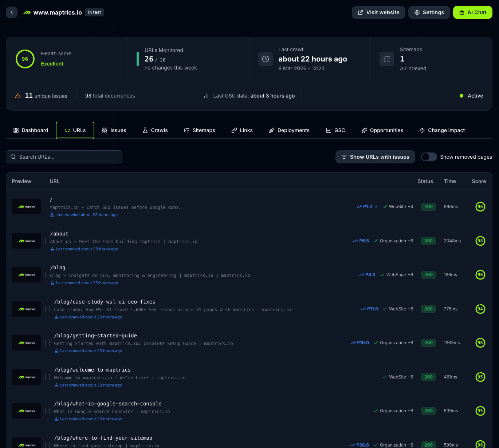
Task: Click the back arrow button
Action: click(12, 12)
